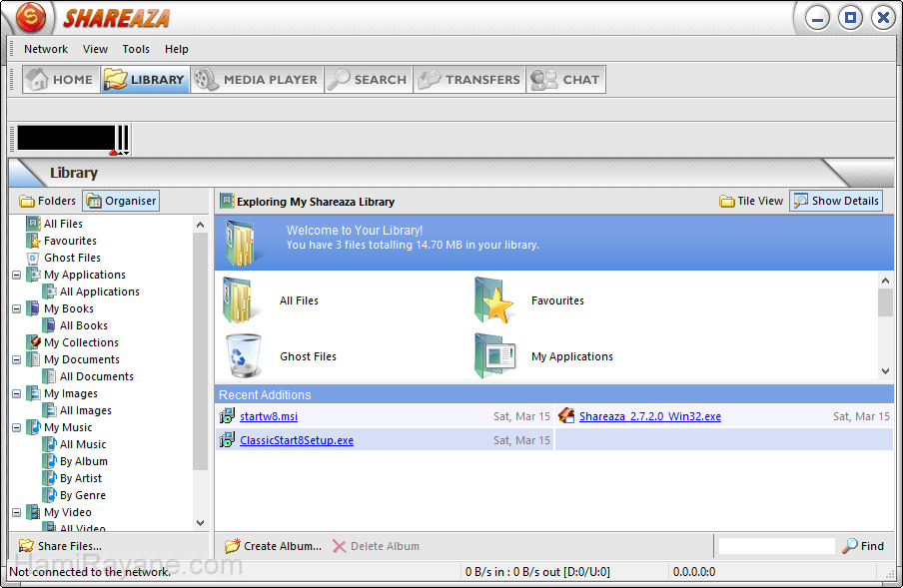Click the Ghost Files recycle bin icon
The height and width of the screenshot is (588, 903).
coord(243,355)
